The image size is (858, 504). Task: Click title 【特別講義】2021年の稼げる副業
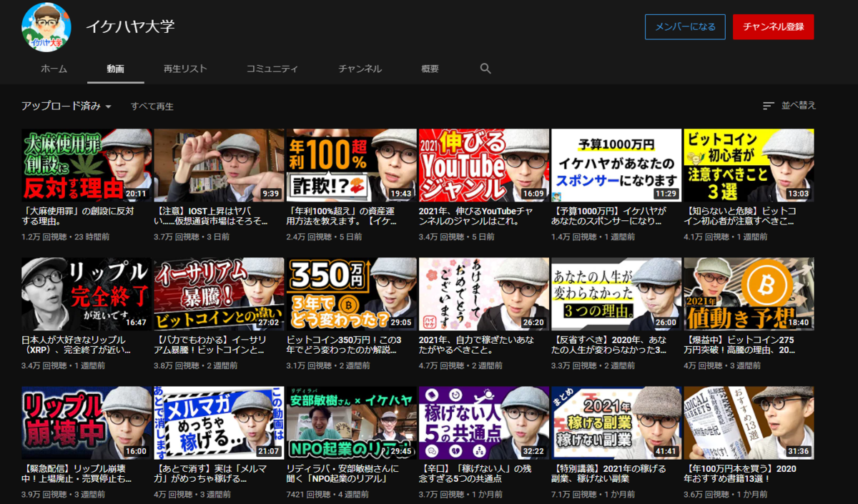pos(609,473)
